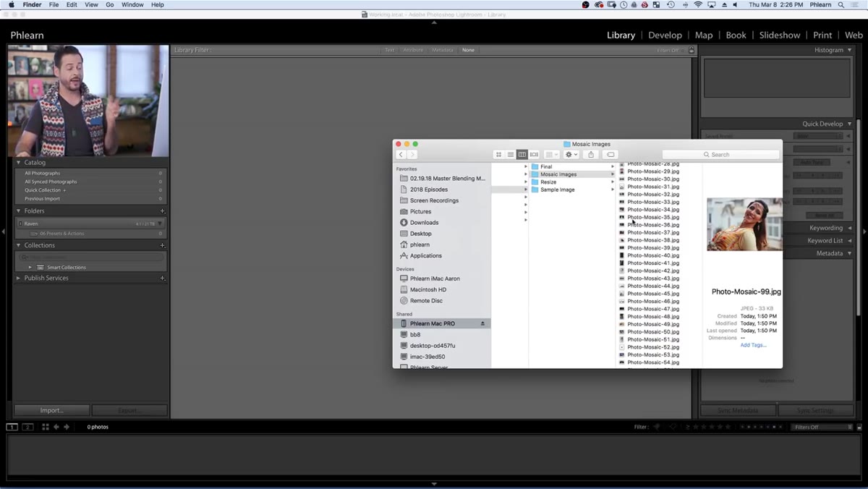Click the Wi-Fi menu bar icon

tap(698, 4)
